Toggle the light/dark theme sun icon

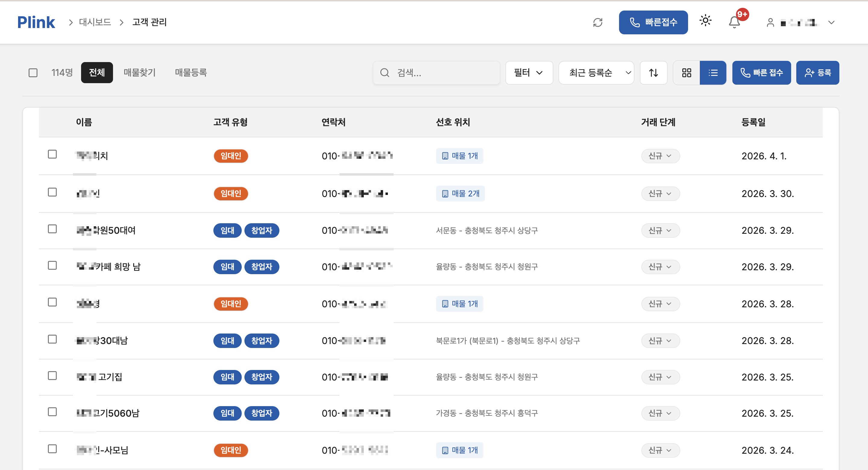(705, 21)
